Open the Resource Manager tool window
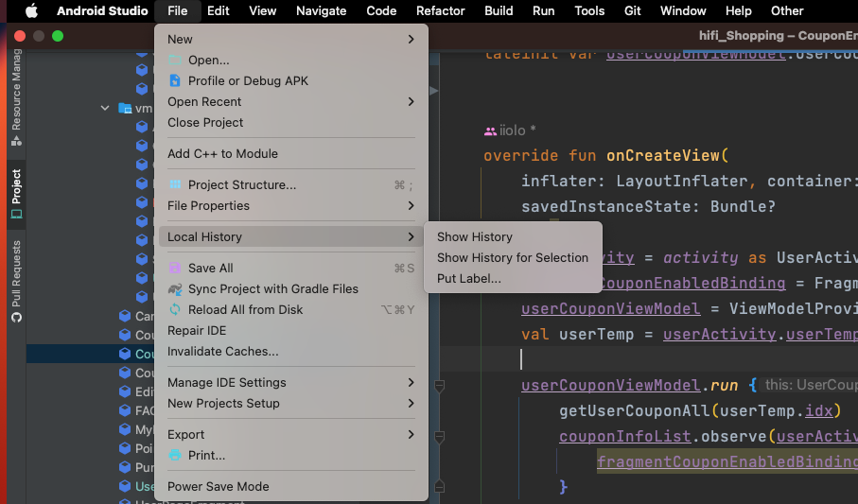Viewport: 858px width, 504px height. 16,97
